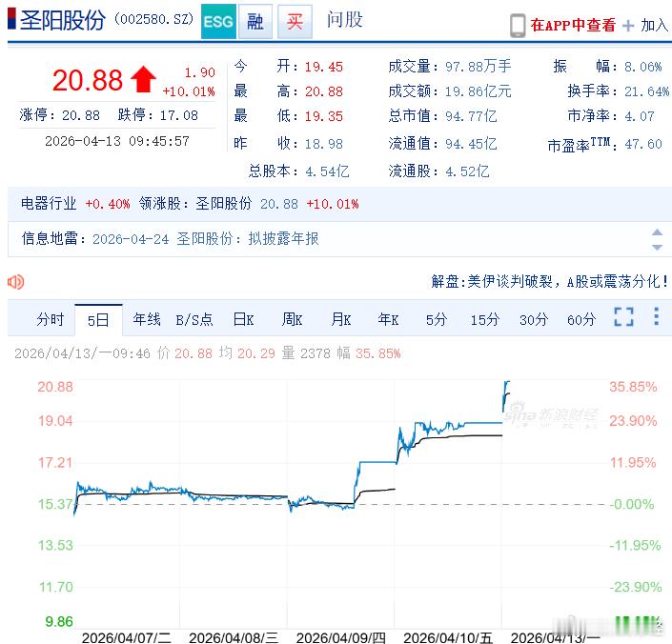Open 在APP中查看 link
This screenshot has height=644, width=672.
tap(573, 26)
